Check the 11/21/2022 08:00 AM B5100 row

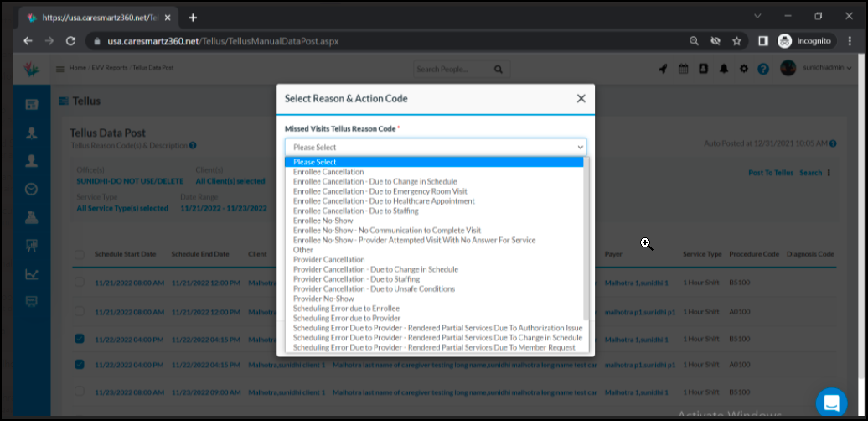(79, 282)
